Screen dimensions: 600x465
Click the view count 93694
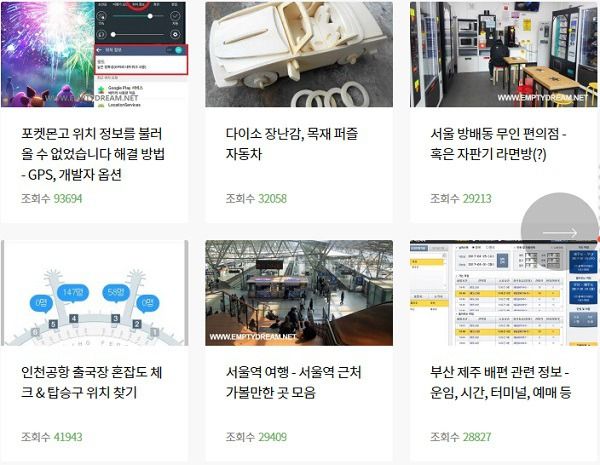[68, 199]
